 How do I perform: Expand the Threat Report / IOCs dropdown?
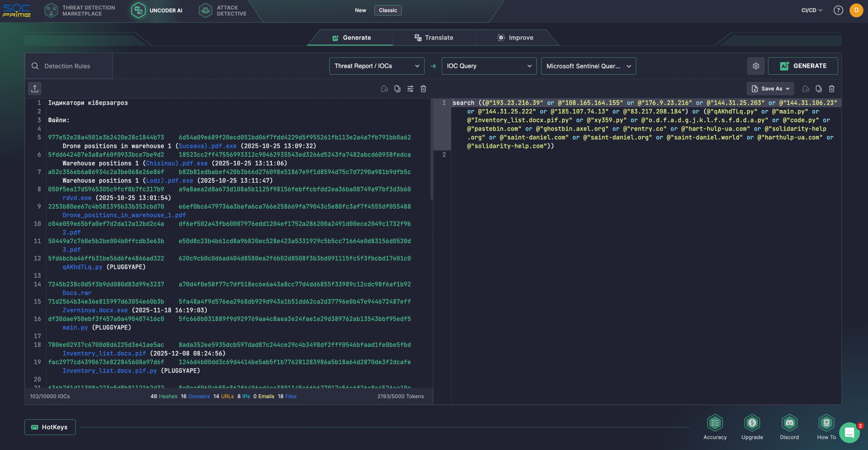tap(377, 66)
